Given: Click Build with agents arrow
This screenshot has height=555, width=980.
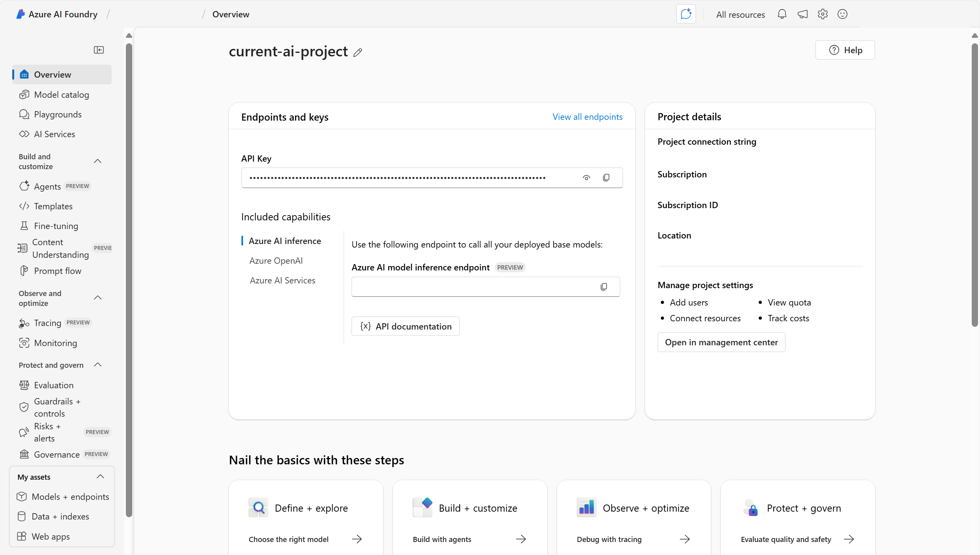Looking at the screenshot, I should click(521, 539).
